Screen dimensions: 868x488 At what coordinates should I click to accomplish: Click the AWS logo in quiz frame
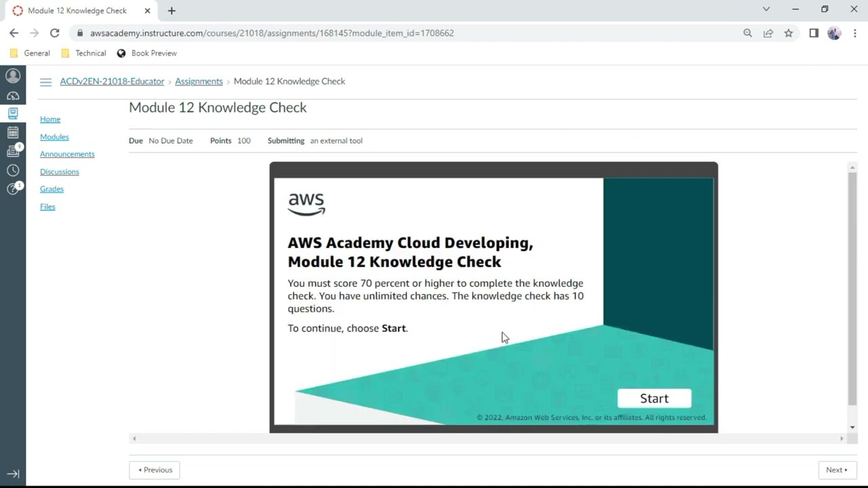tap(307, 204)
